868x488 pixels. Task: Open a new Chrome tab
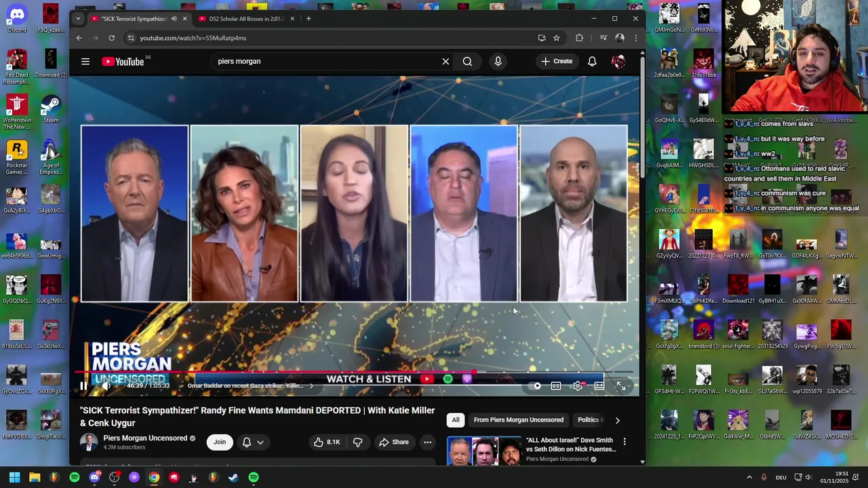(x=309, y=19)
